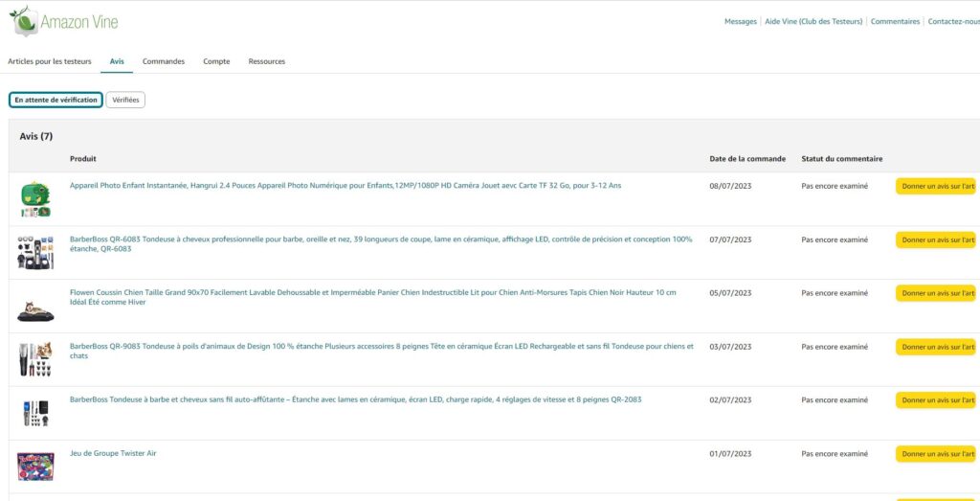The image size is (980, 501).
Task: Click the Statut du commentaire header
Action: pos(842,159)
